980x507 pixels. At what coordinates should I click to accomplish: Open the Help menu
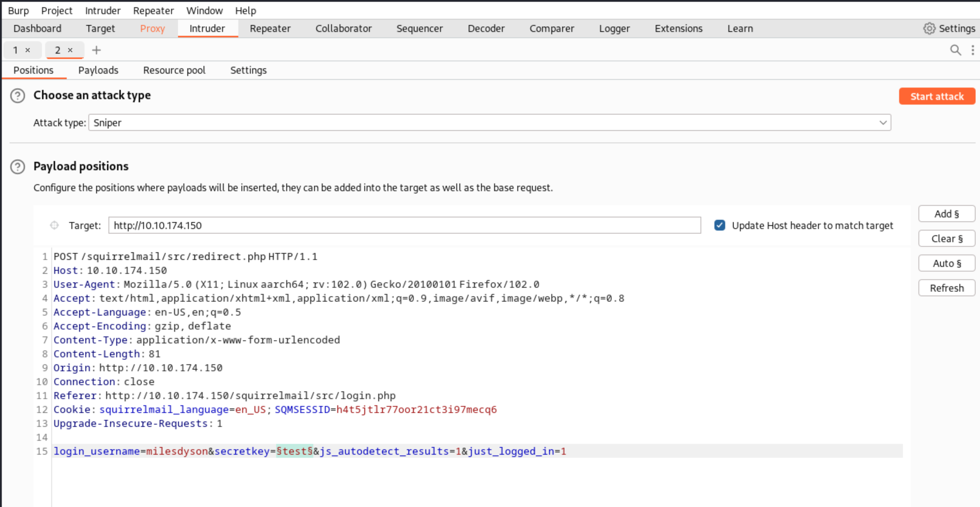(245, 10)
